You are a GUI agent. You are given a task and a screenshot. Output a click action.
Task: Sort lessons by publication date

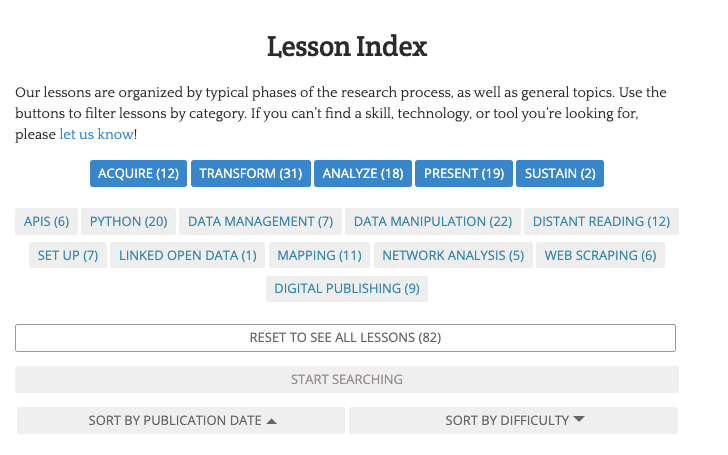coord(181,421)
